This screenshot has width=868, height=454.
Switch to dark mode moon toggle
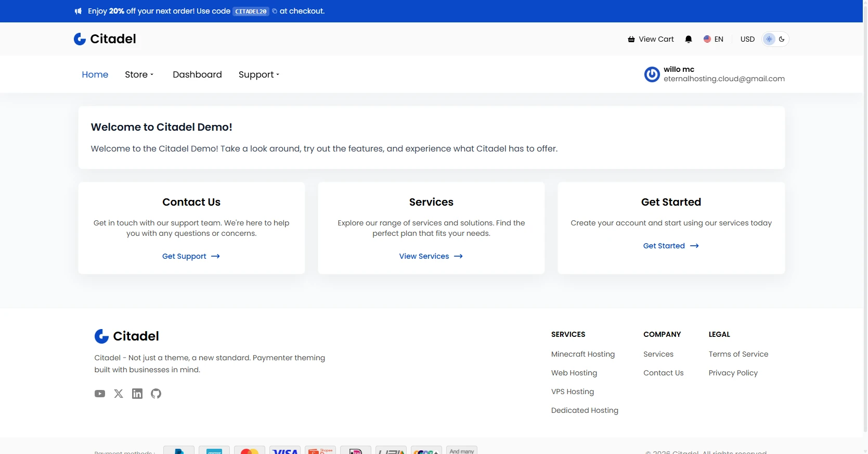pos(782,39)
